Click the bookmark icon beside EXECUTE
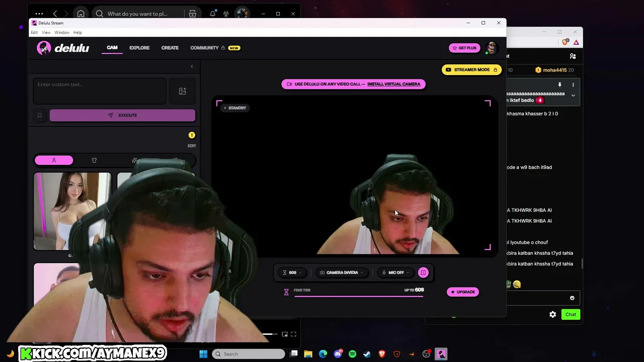This screenshot has height=362, width=644. pos(39,115)
